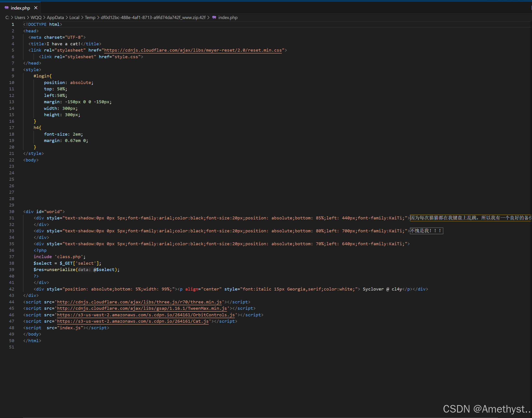Close the index.php editor tab
The width and height of the screenshot is (532, 418).
pyautogui.click(x=36, y=8)
